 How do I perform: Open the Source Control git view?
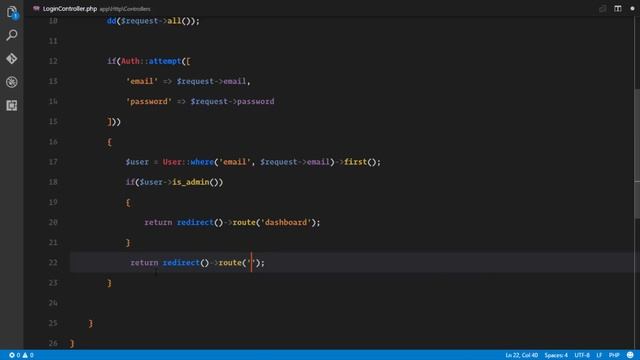click(12, 59)
